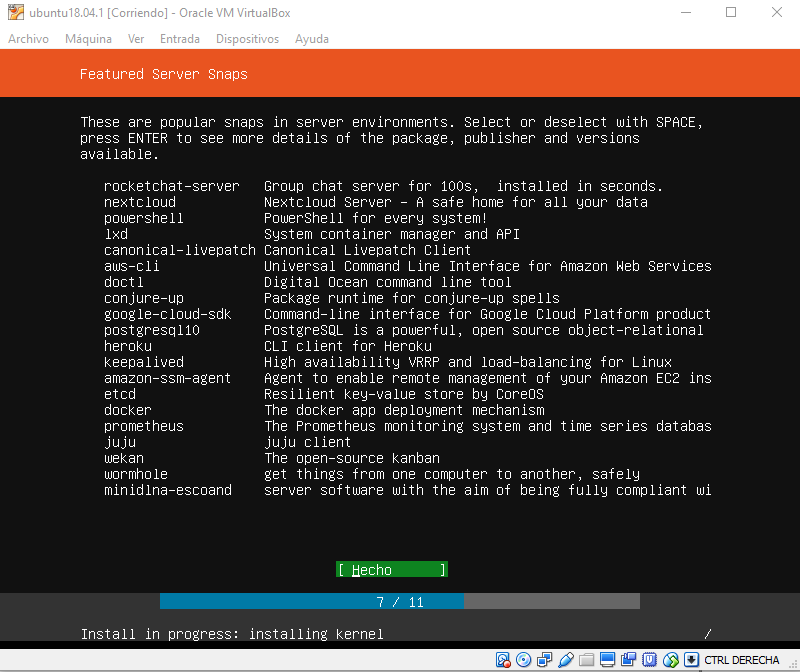Open the Archivo menu

(x=29, y=39)
